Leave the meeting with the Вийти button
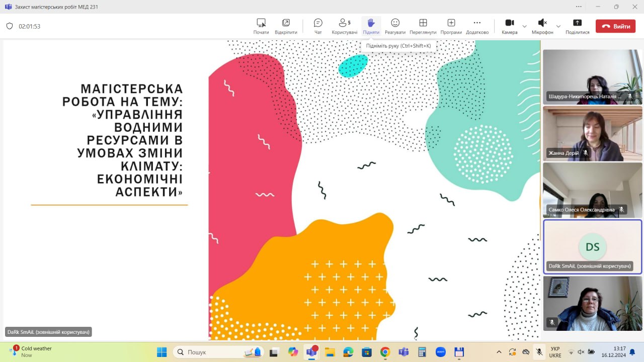Image resolution: width=644 pixels, height=362 pixels. 615,26
